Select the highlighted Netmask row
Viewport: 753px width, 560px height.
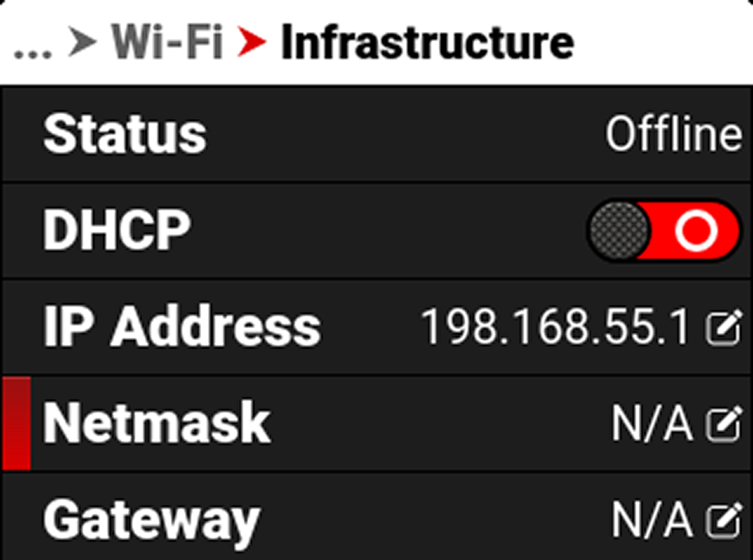376,423
